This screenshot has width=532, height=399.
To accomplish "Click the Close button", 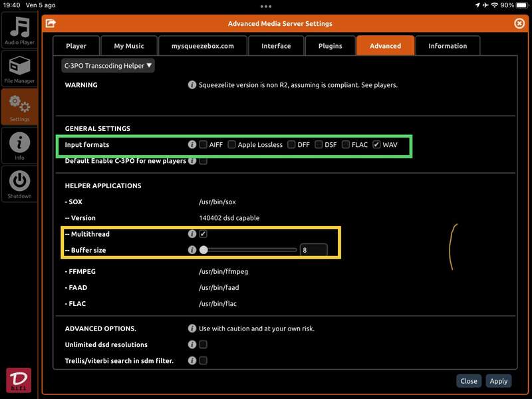I will click(x=469, y=381).
